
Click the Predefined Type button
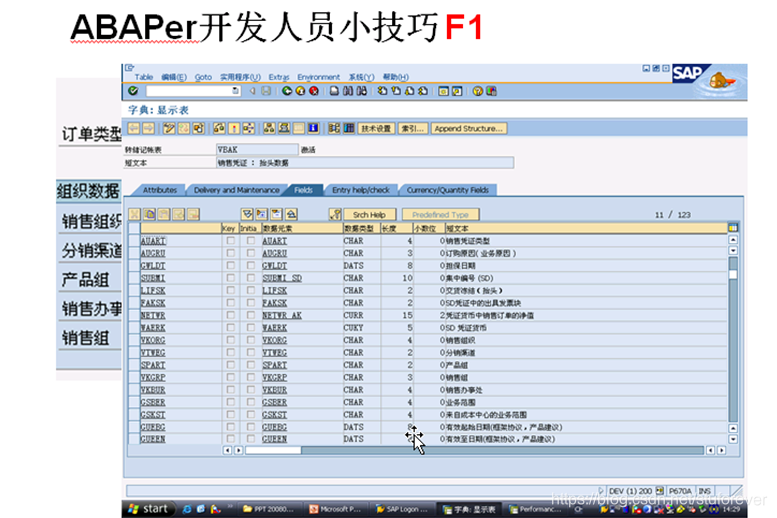coord(440,214)
